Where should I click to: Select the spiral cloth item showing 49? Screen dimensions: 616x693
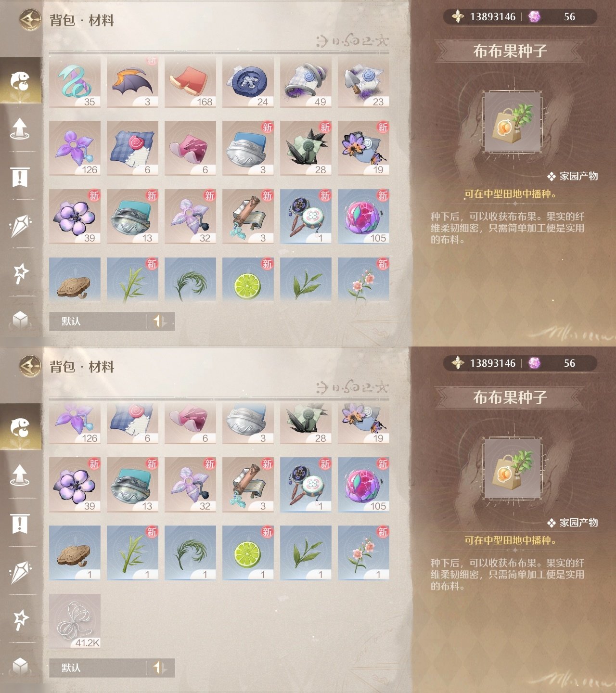[306, 81]
